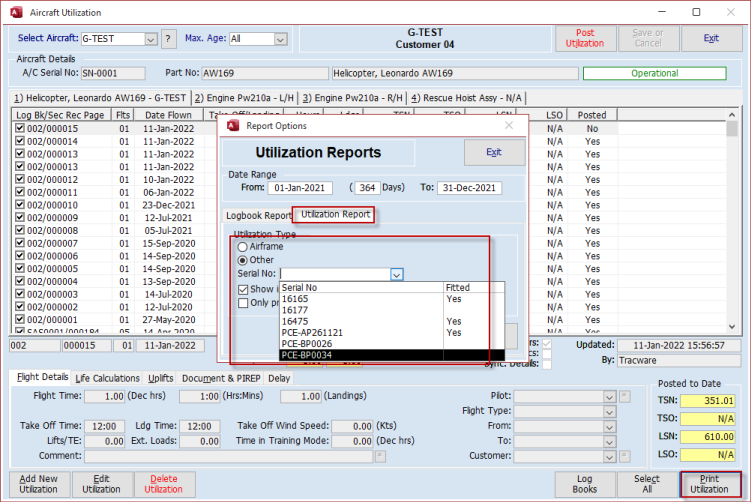Click the date range To field
The image size is (751, 502).
tap(469, 188)
